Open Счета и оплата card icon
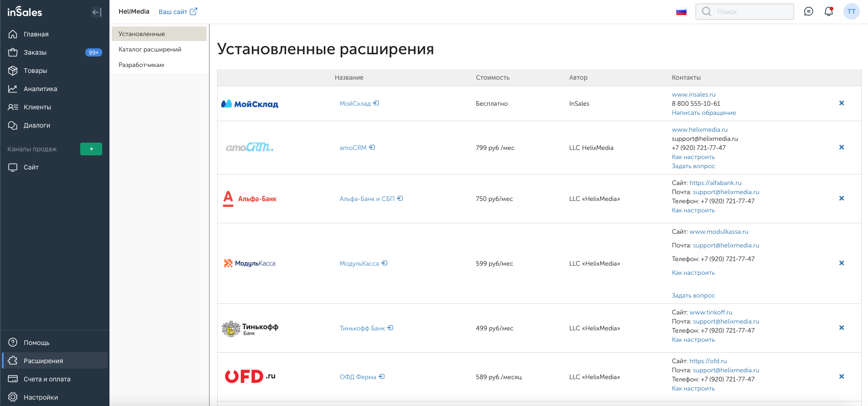Image resolution: width=868 pixels, height=406 pixels. [13, 379]
